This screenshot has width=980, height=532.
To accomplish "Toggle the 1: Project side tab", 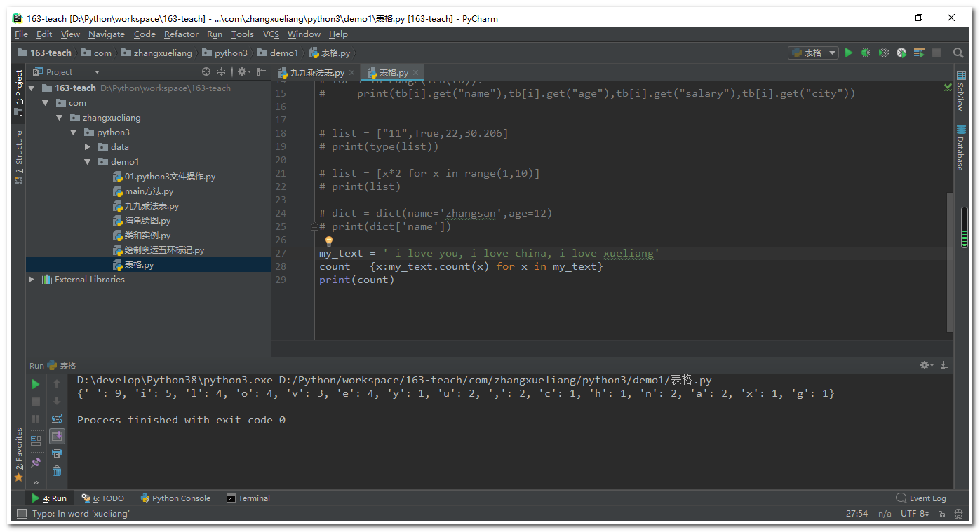I will point(18,93).
